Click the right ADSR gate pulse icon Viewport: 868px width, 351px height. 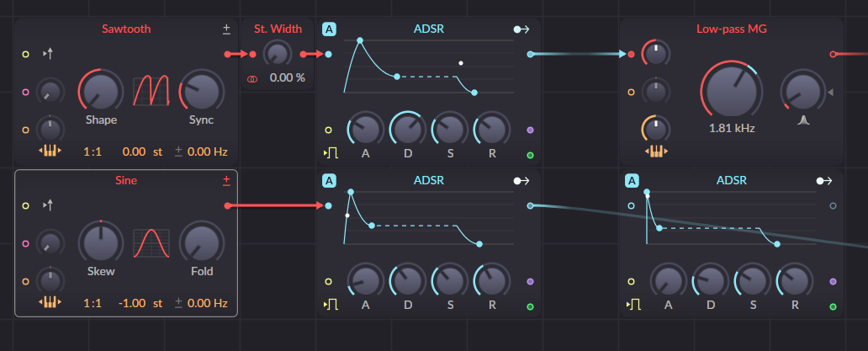[x=633, y=304]
